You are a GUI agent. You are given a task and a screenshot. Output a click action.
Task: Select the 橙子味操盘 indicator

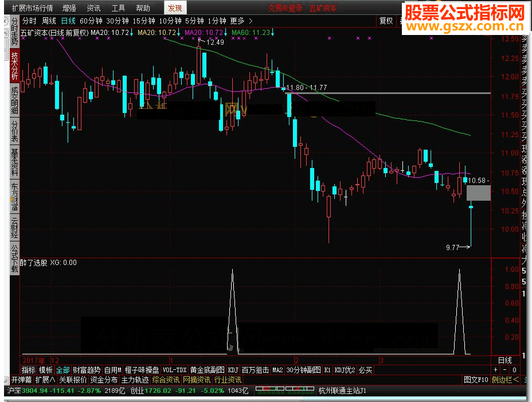pos(142,370)
